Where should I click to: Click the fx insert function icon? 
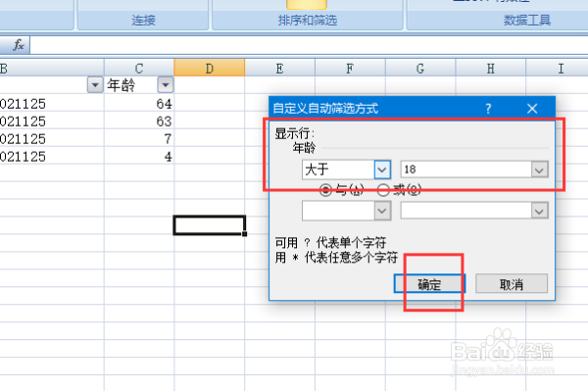point(18,45)
